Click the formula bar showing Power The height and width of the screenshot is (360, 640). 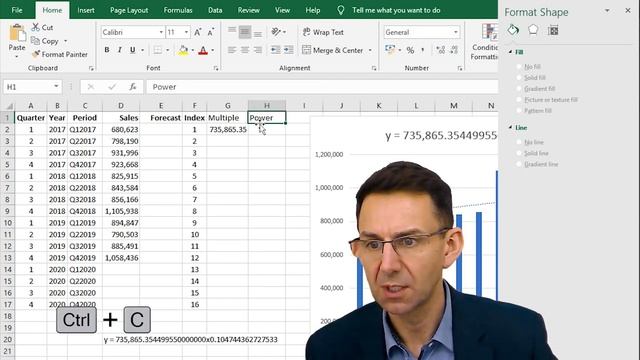(x=322, y=87)
